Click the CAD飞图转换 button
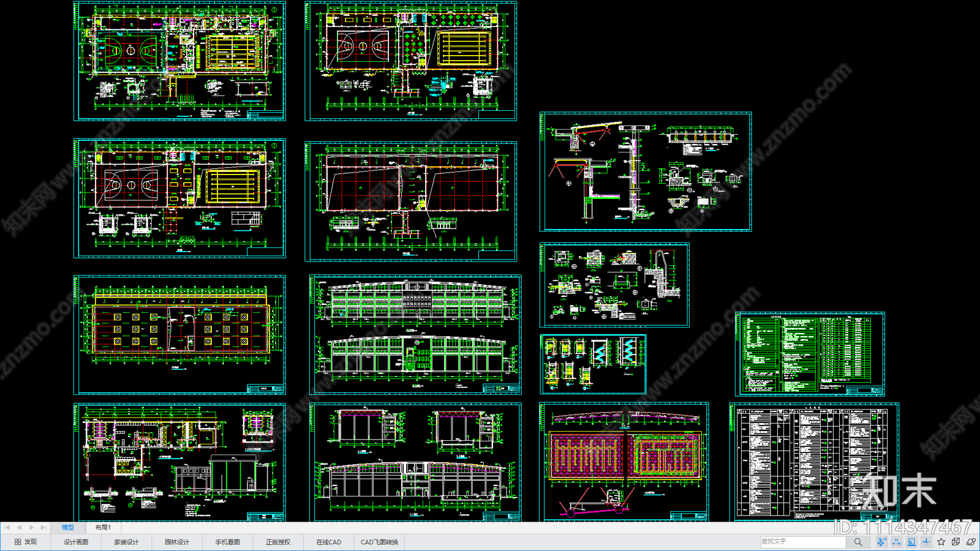Screen dimensions: 980x551 click(379, 542)
